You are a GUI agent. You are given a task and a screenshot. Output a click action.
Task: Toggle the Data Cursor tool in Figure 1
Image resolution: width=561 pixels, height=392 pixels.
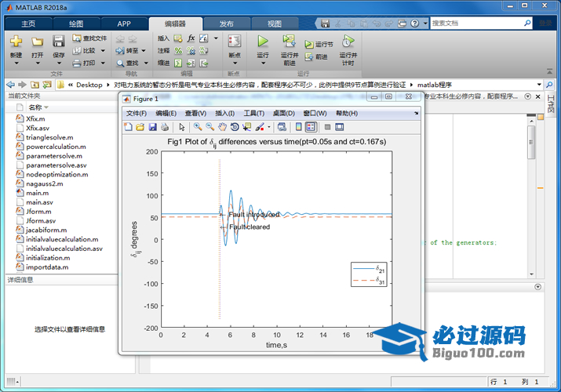[247, 127]
